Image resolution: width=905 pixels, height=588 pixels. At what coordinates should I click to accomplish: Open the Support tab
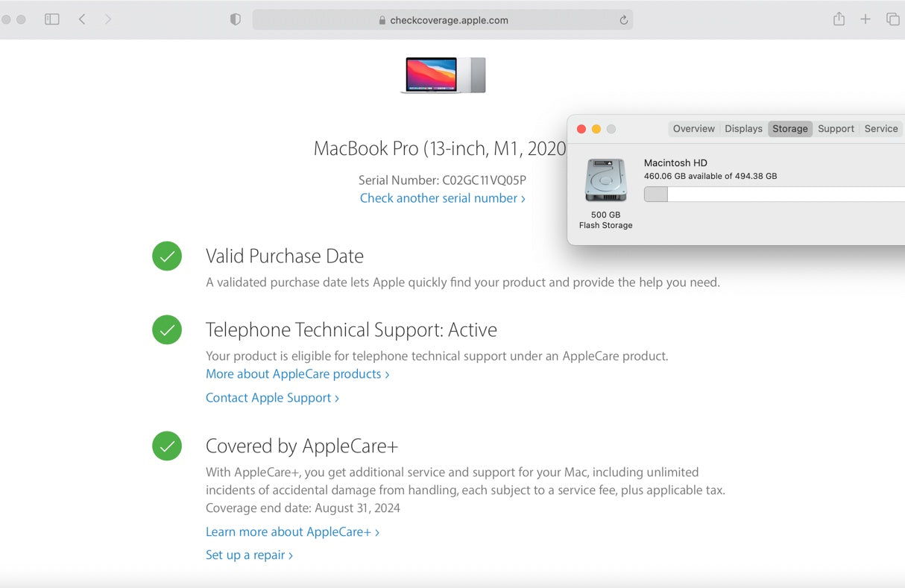pos(836,129)
